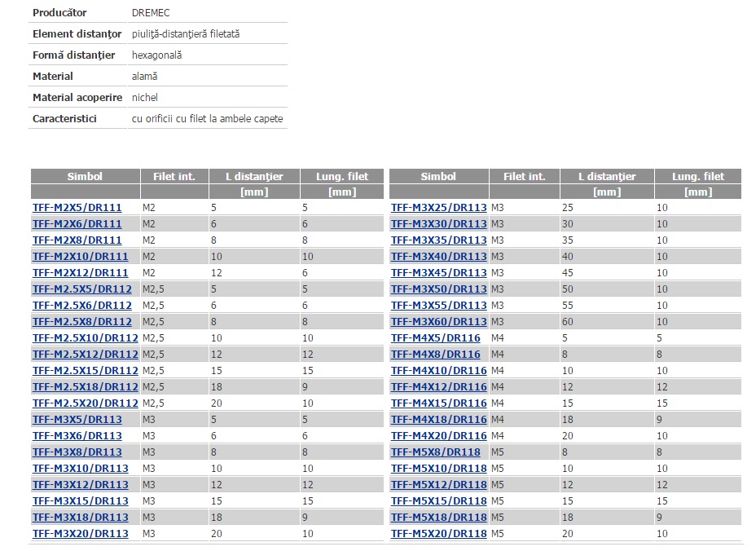Select the TFF-M2.5X5/DR112 link

[82, 289]
